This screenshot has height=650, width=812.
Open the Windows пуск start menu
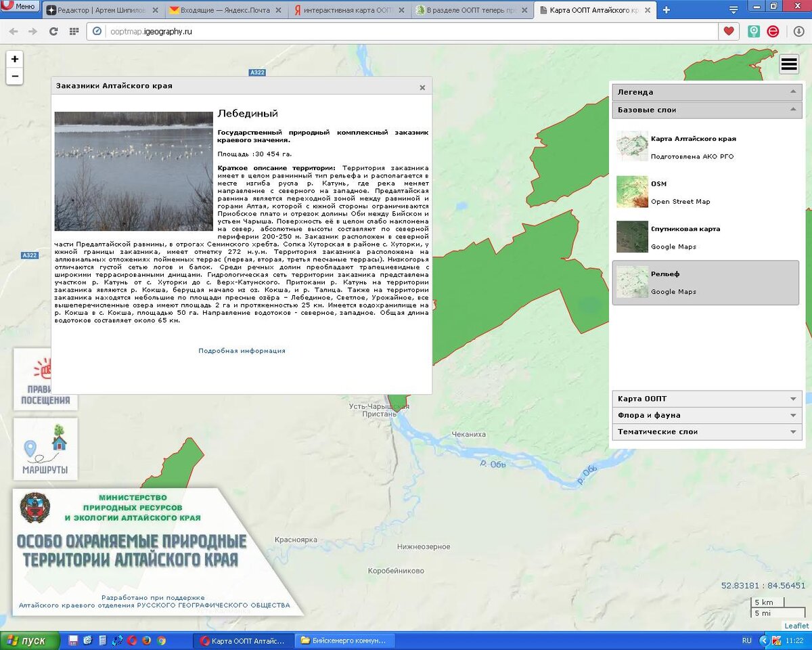[x=30, y=641]
